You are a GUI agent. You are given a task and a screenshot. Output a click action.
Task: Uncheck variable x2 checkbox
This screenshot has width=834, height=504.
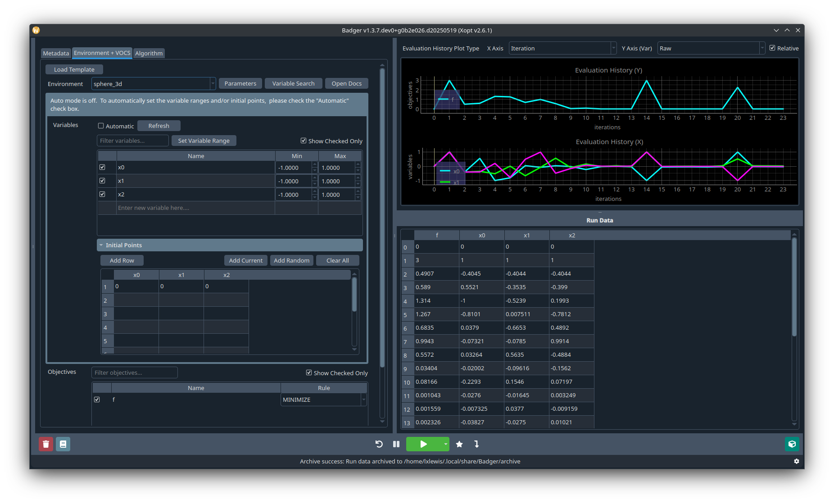[x=102, y=194]
